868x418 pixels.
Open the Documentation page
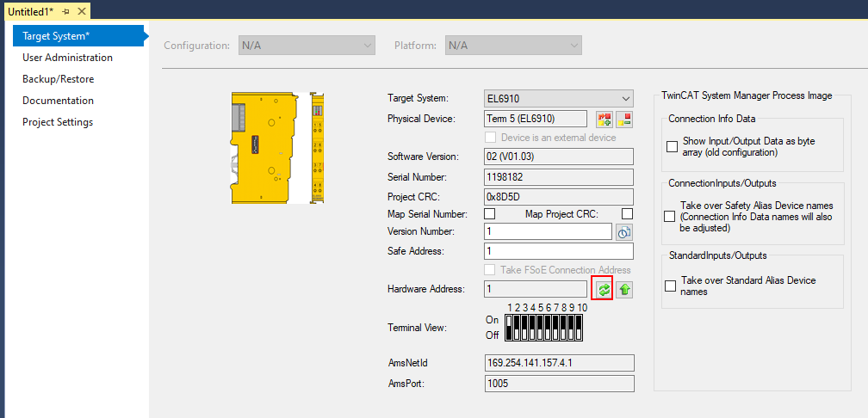59,101
